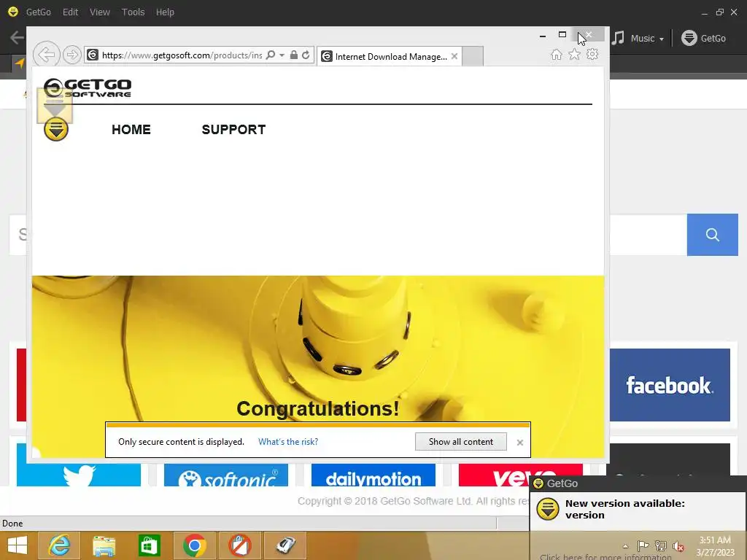Dismiss the secure content notification bar
Viewport: 747px width, 560px height.
519,443
